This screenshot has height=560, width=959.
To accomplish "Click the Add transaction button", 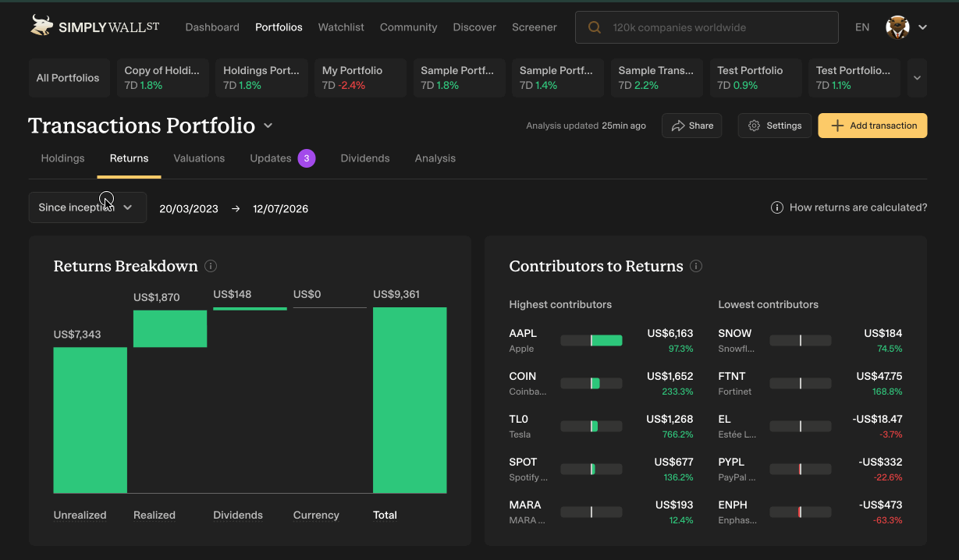I will click(872, 126).
